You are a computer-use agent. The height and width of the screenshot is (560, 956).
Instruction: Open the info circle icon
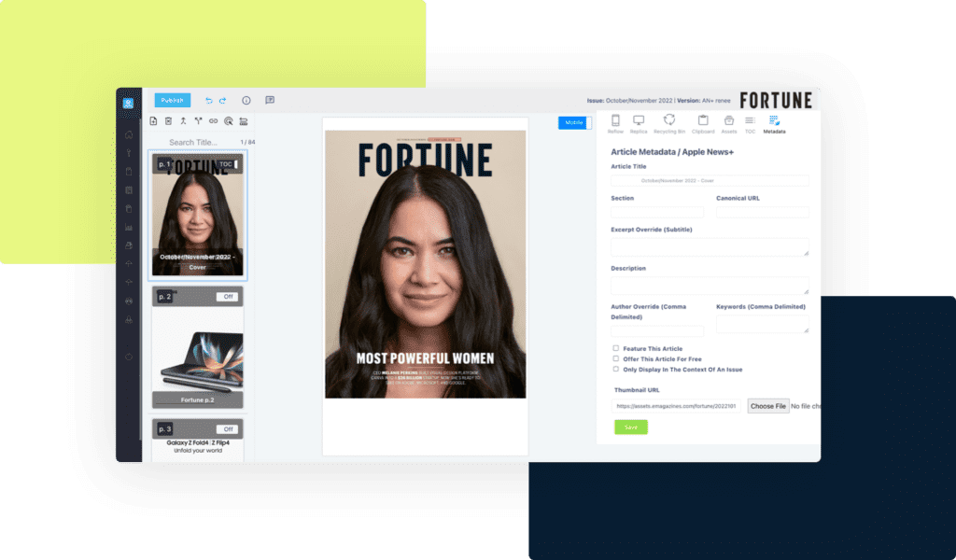point(246,101)
